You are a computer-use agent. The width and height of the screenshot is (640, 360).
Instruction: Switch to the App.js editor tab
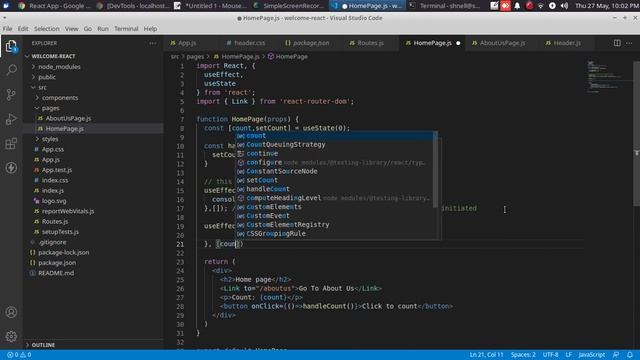187,43
